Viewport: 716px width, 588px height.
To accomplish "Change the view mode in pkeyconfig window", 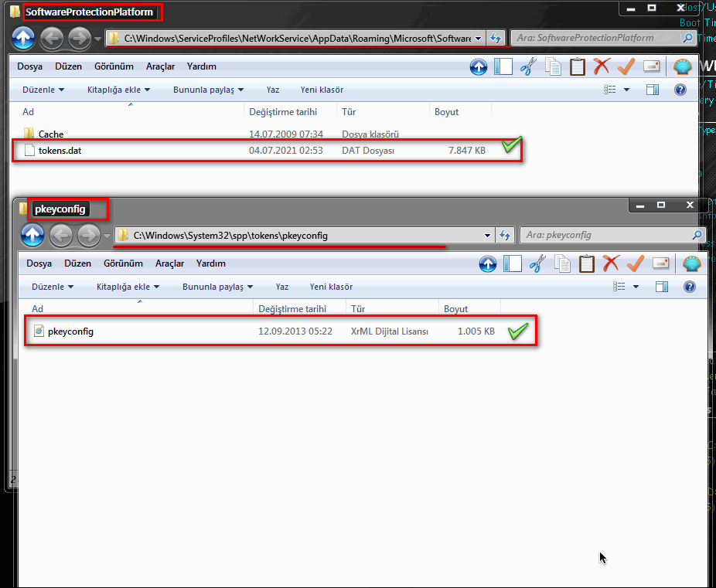I will 619,287.
